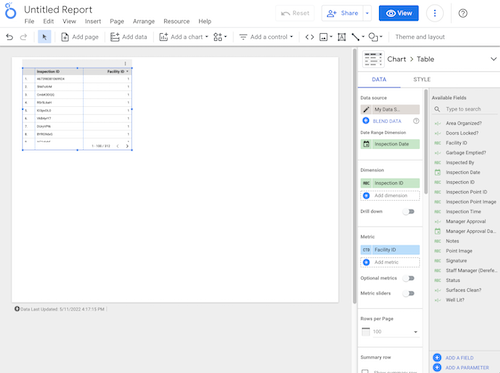Click the Reset button
The height and width of the screenshot is (373, 500).
(295, 13)
